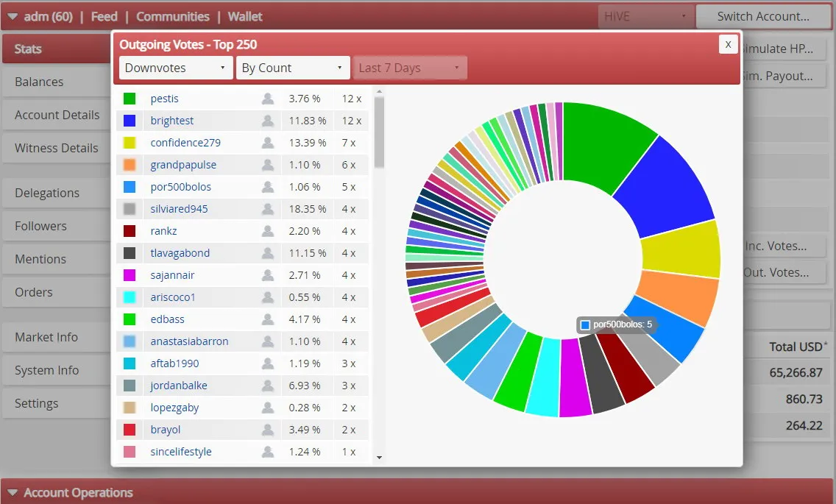836x504 pixels.
Task: Open the Witness Details sidebar tab
Action: click(x=56, y=149)
